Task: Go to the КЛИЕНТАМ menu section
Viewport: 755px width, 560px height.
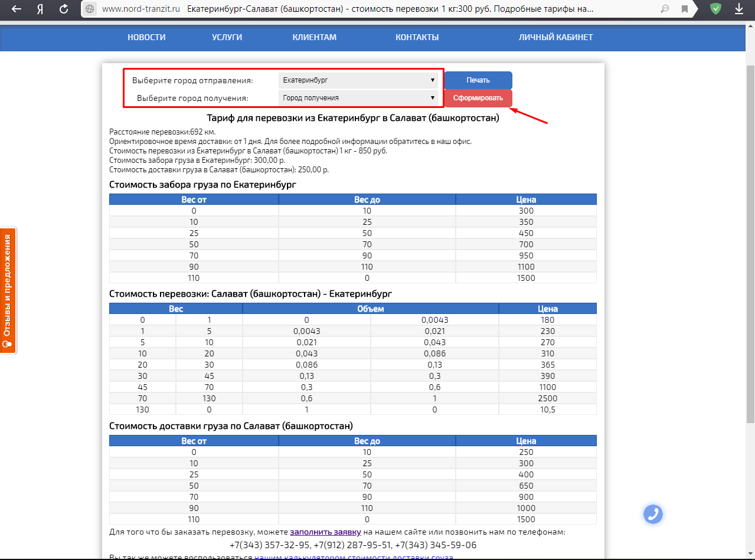Action: click(x=314, y=37)
